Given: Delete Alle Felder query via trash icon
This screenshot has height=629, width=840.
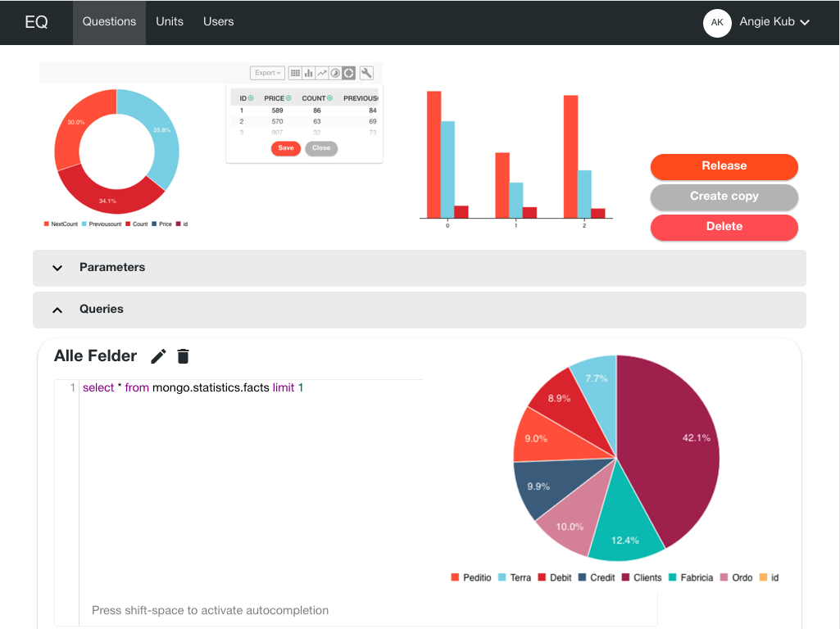Looking at the screenshot, I should [184, 356].
